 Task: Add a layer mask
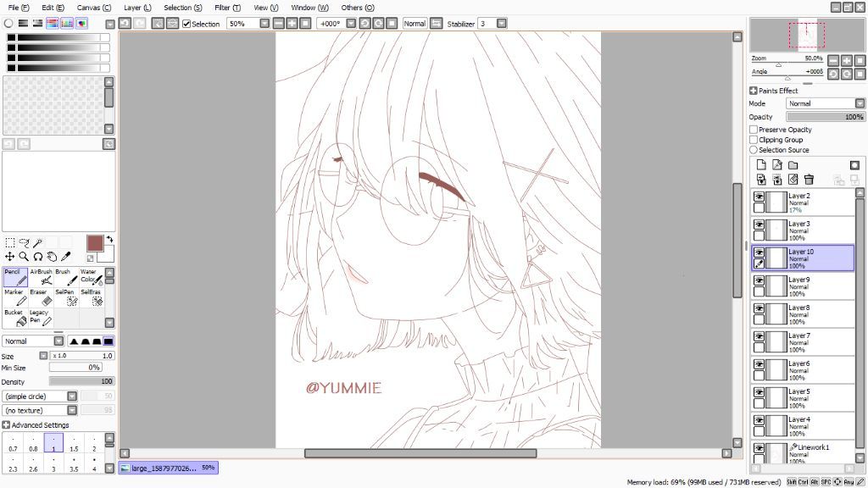[x=854, y=165]
